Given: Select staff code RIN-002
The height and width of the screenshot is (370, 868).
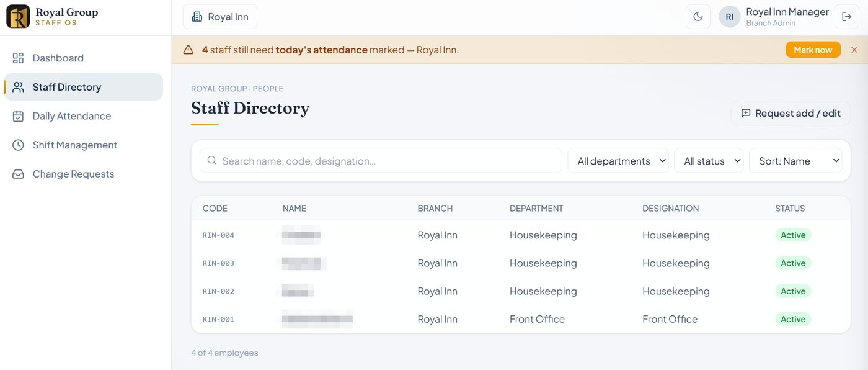Looking at the screenshot, I should 218,291.
